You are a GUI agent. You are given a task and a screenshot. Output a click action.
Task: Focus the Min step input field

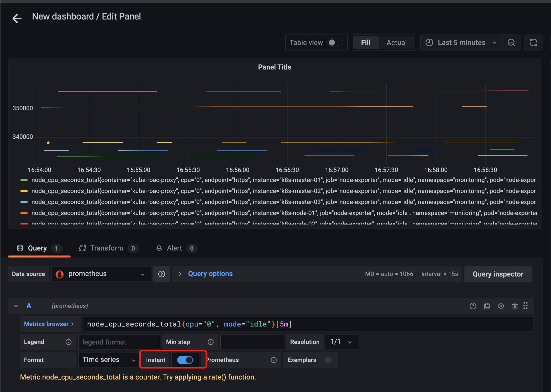(252, 342)
